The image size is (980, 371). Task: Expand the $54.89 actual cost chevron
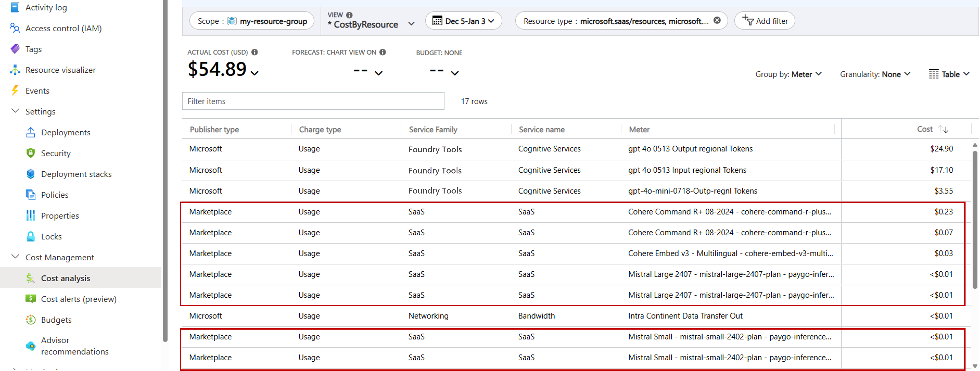pos(255,73)
